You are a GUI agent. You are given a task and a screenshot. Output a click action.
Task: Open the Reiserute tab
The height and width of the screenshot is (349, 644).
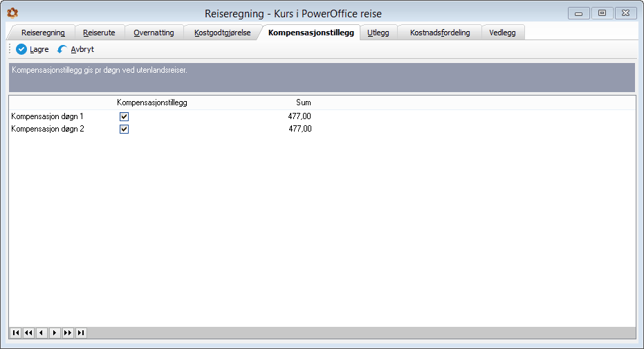click(99, 33)
